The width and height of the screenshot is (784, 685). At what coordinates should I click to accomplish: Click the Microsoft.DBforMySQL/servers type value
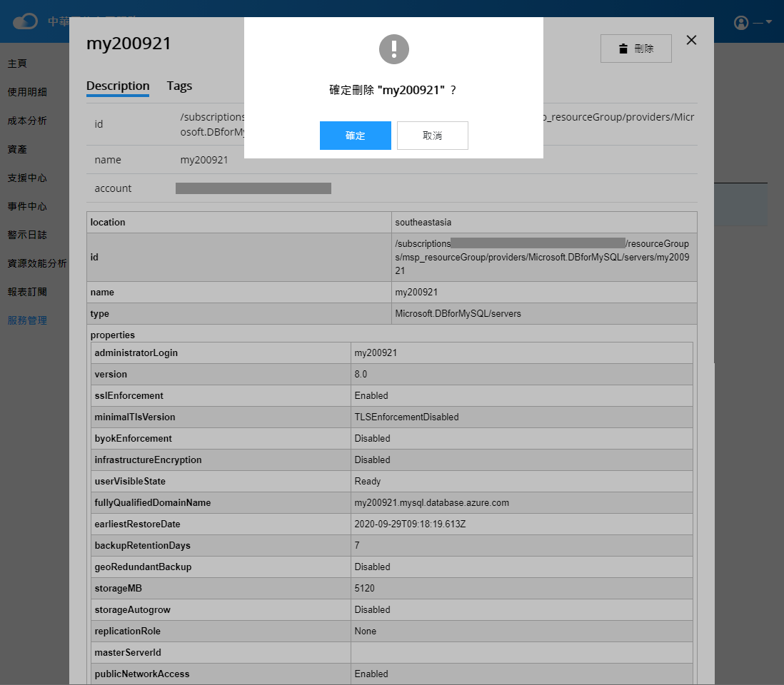click(458, 314)
